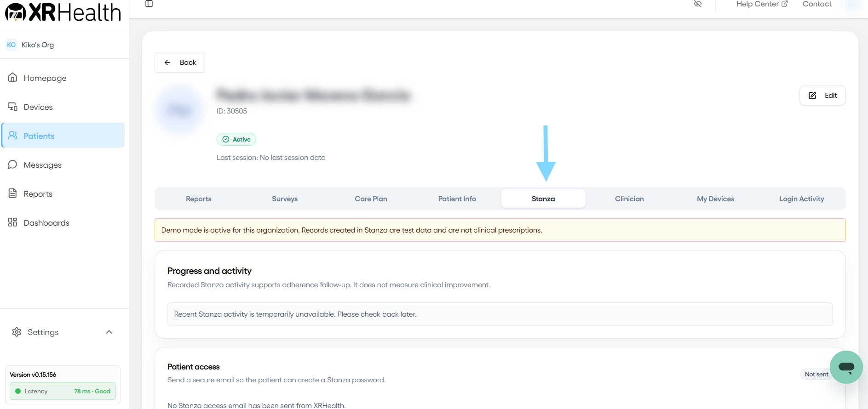The height and width of the screenshot is (409, 868).
Task: Open Messages in sidebar
Action: (63, 165)
